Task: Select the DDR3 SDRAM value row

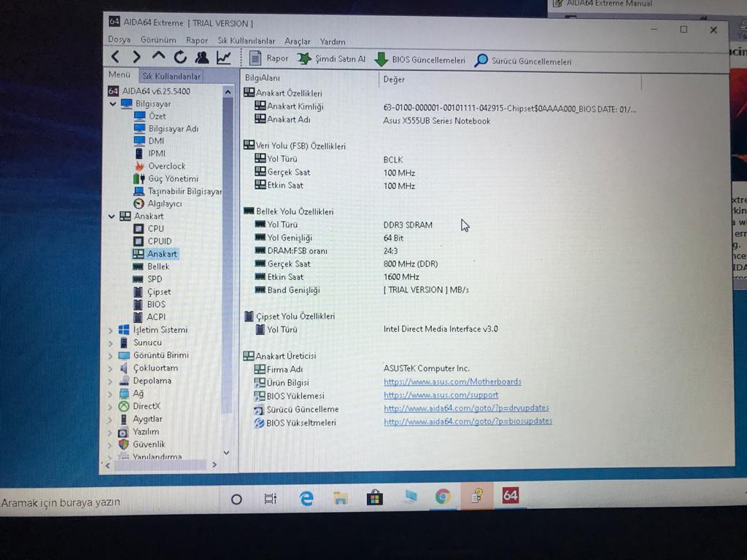Action: [408, 225]
